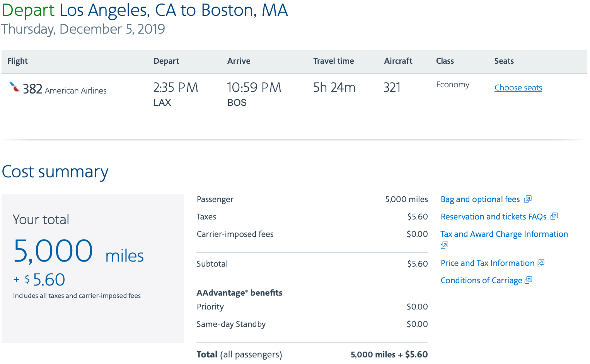
Task: Click external-link icon beside Bag and optional fees
Action: (x=528, y=199)
